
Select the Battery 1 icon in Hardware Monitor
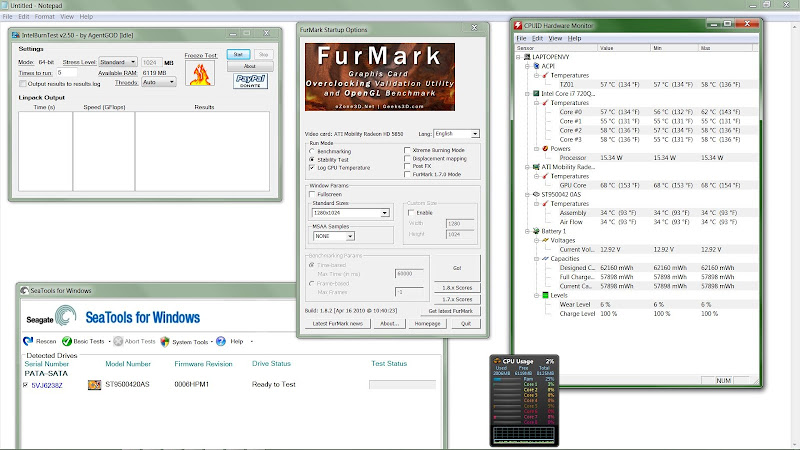click(x=536, y=231)
